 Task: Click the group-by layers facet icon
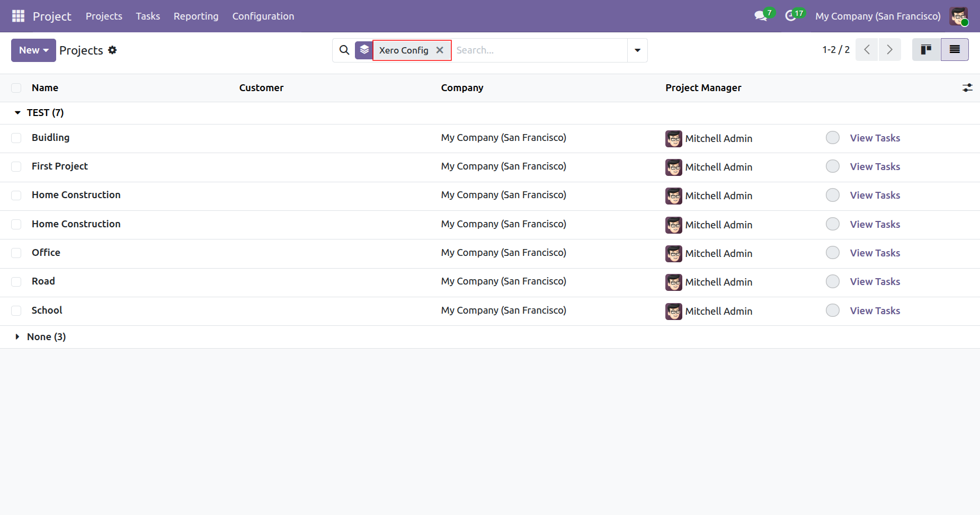364,50
